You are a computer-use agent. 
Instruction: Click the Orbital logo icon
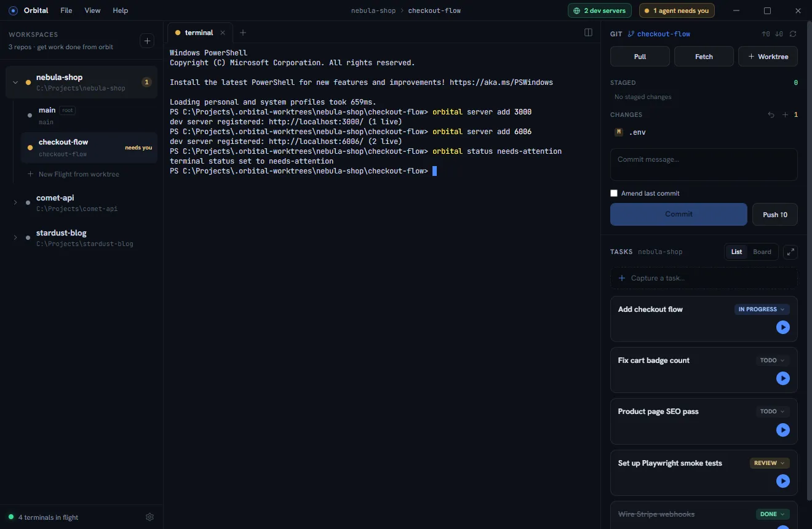[x=13, y=10]
